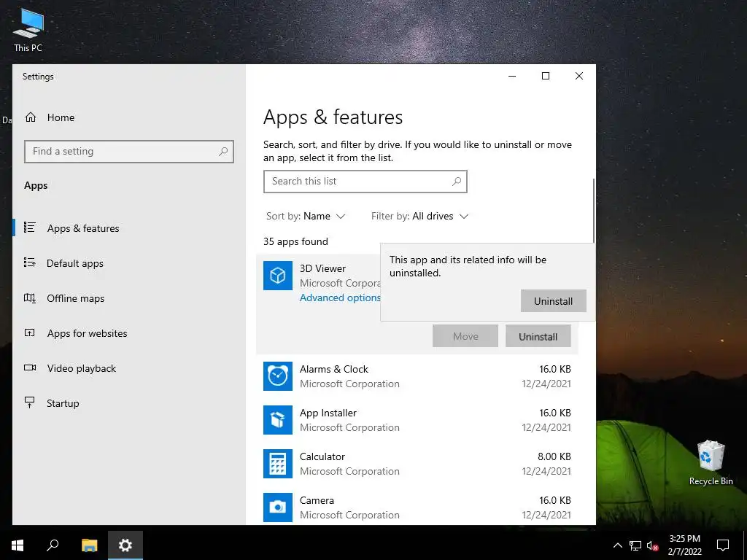
Task: Open network status tray icon
Action: click(635, 545)
